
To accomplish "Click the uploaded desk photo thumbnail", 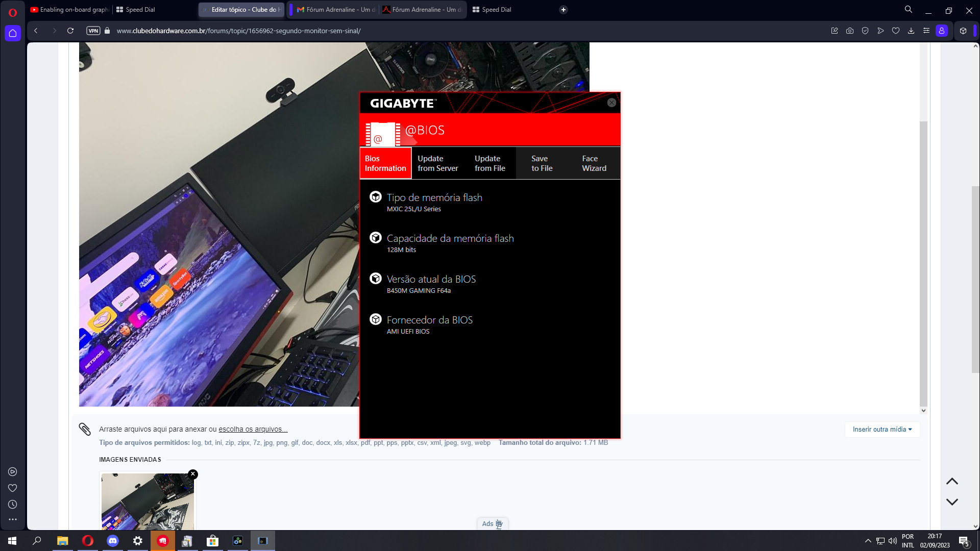I will [x=148, y=502].
